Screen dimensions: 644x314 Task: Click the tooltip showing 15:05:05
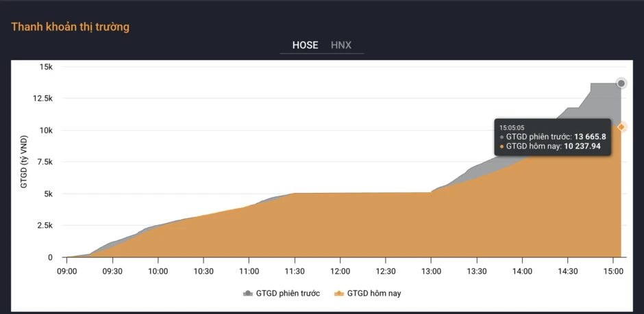point(552,138)
